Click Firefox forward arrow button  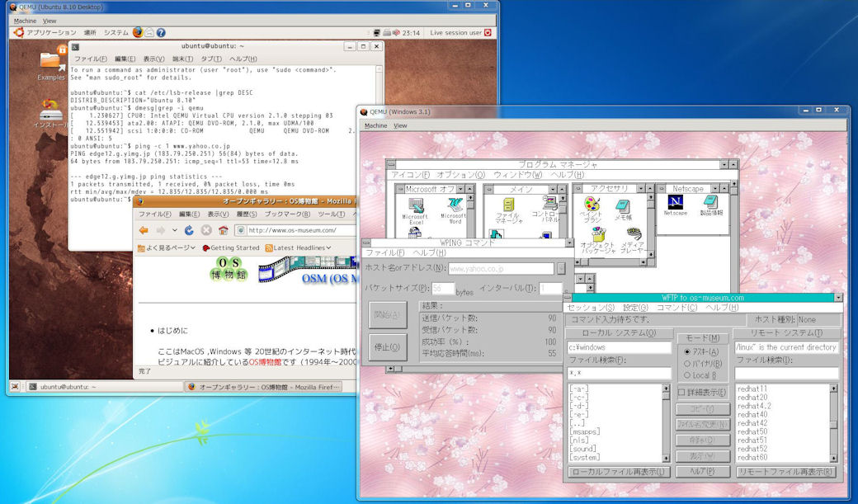pyautogui.click(x=161, y=230)
